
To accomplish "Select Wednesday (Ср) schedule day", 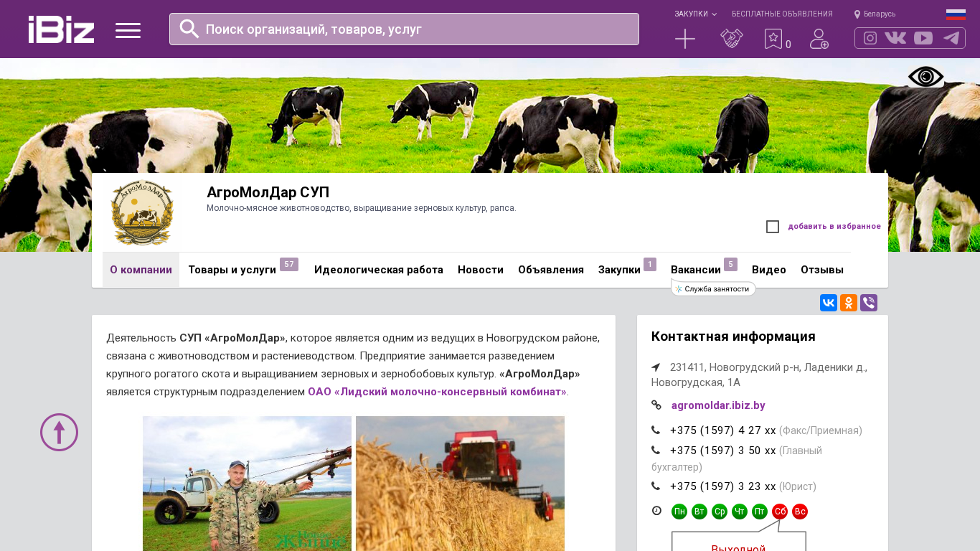I will pos(720,512).
